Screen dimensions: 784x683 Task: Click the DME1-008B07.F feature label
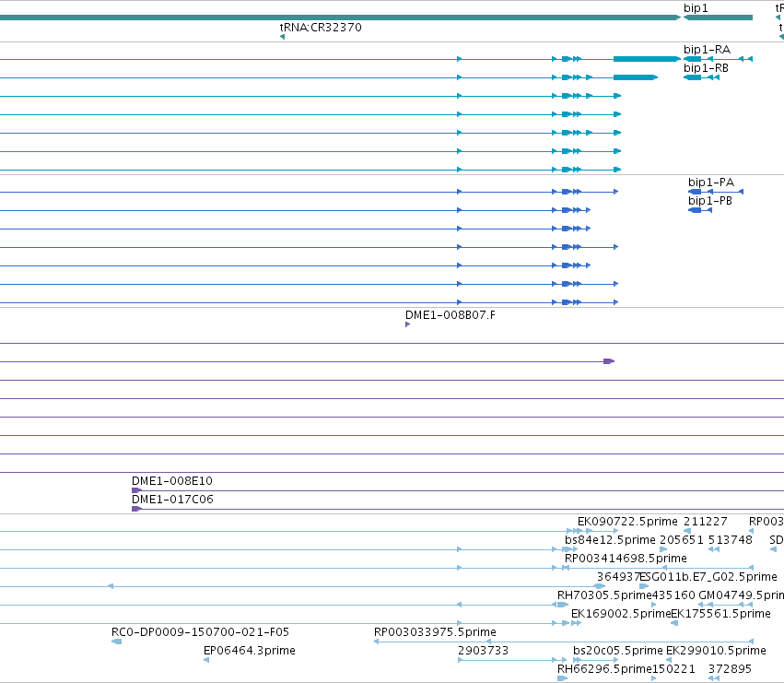pos(450,315)
